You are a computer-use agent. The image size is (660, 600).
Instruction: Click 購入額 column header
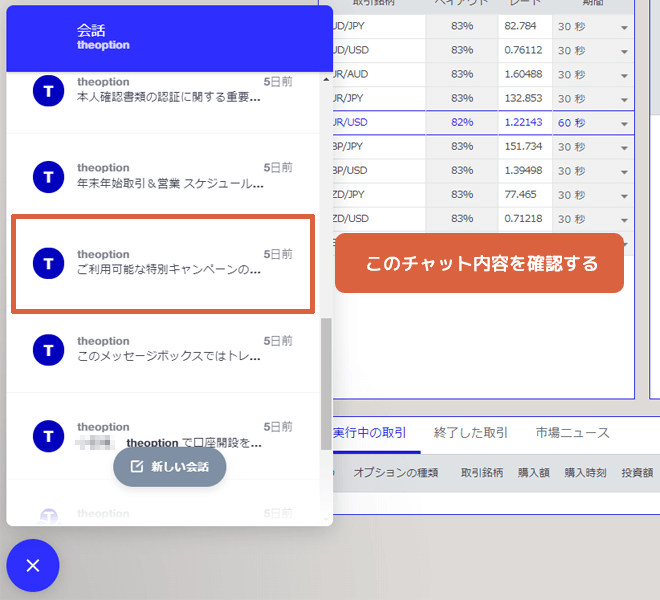pos(534,473)
